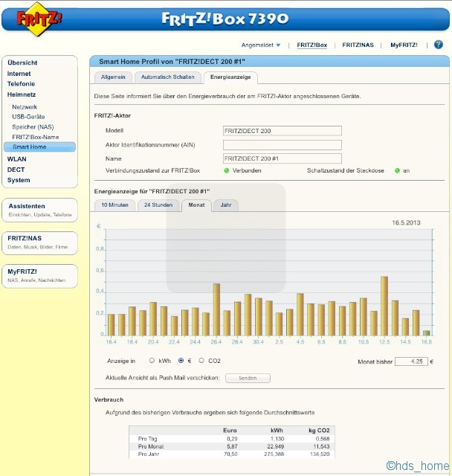Open the DECT sidebar menu

pyautogui.click(x=16, y=170)
